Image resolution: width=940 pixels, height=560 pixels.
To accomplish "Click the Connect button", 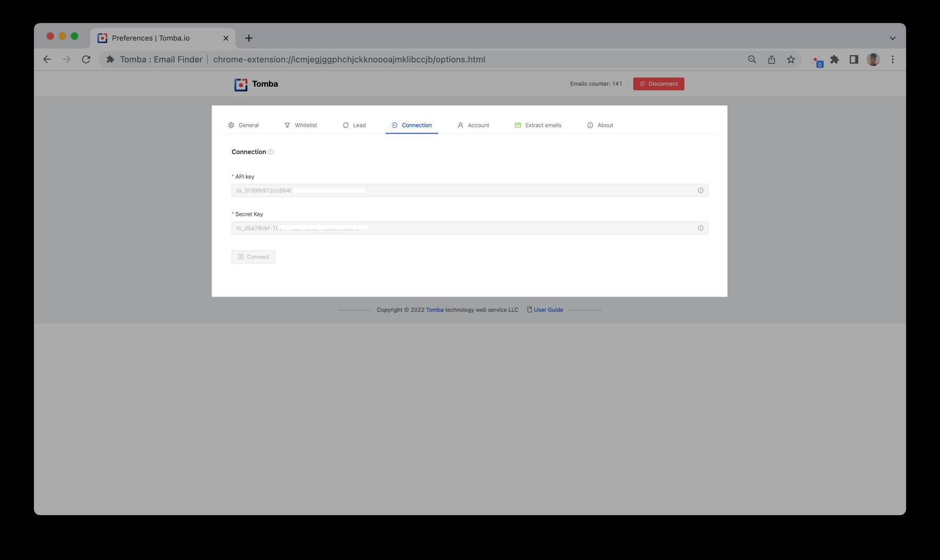I will point(253,257).
